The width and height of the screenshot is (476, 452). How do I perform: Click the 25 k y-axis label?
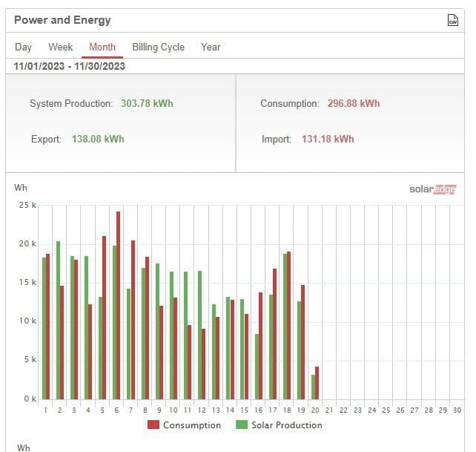[27, 205]
